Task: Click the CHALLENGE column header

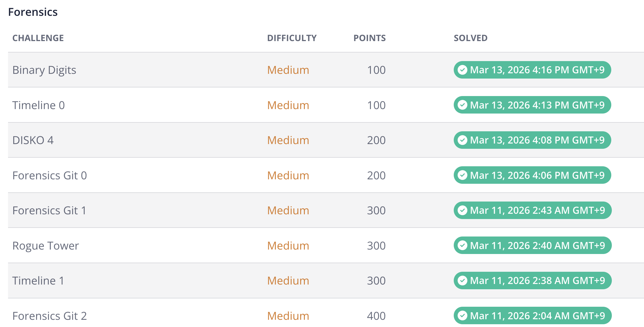Action: point(38,38)
